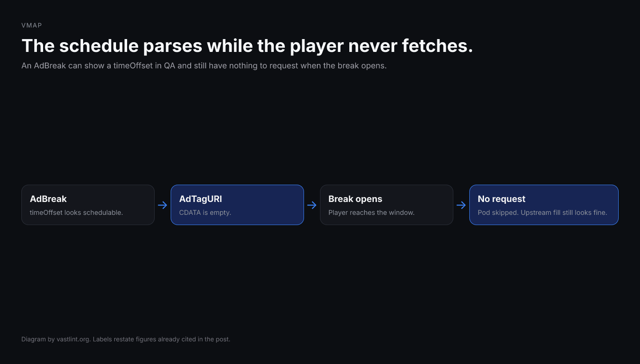The image size is (640, 364).
Task: Click the arrow between AdBreak and AdTagURI
Action: tap(163, 205)
